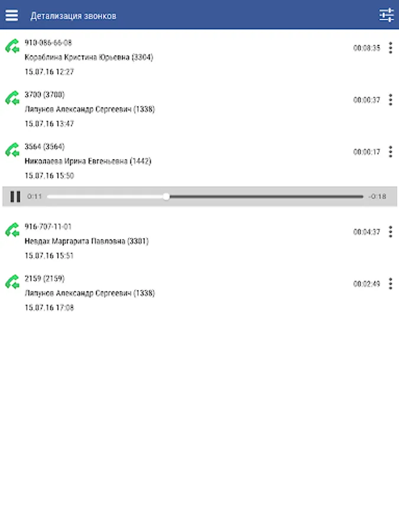The image size is (399, 532).
Task: Tap the call icon beside 2159 (2159)
Action: [x=12, y=283]
